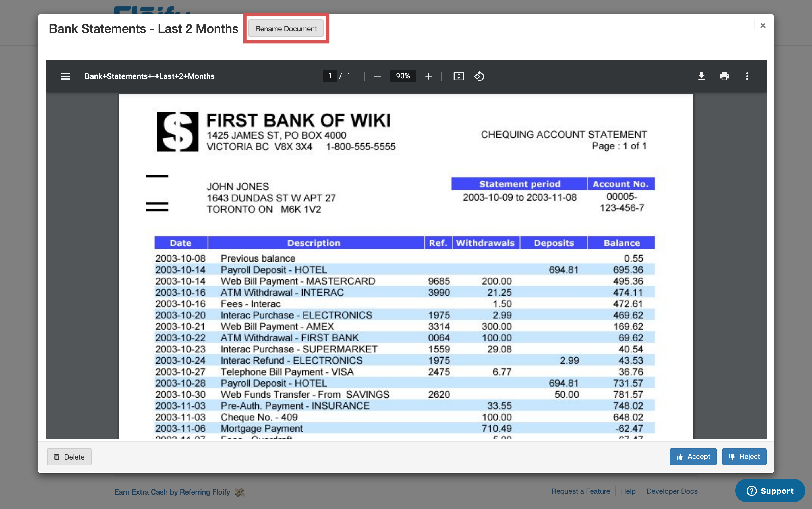The height and width of the screenshot is (509, 812).
Task: Click the bank's dollar sign logo
Action: click(178, 132)
